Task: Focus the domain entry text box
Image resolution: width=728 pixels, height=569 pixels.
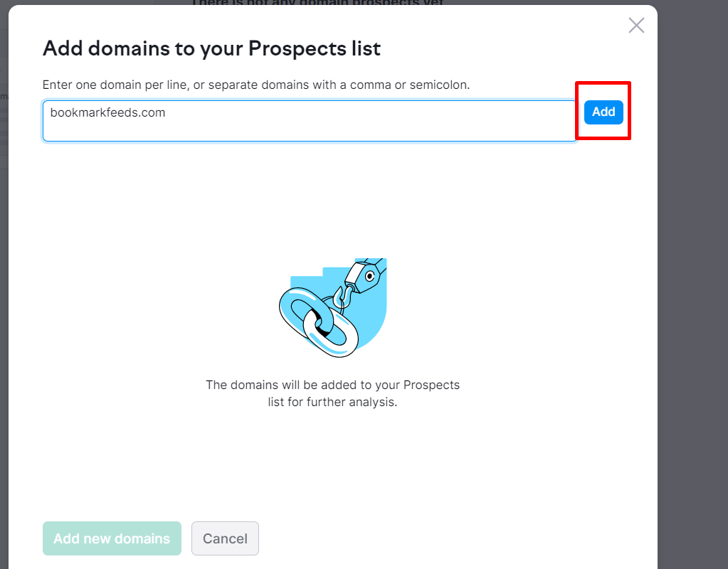Action: click(310, 121)
